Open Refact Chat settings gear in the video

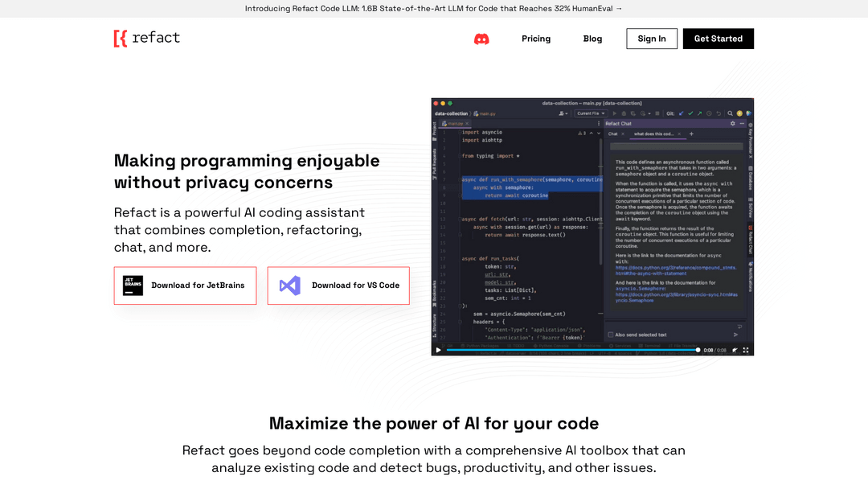733,124
